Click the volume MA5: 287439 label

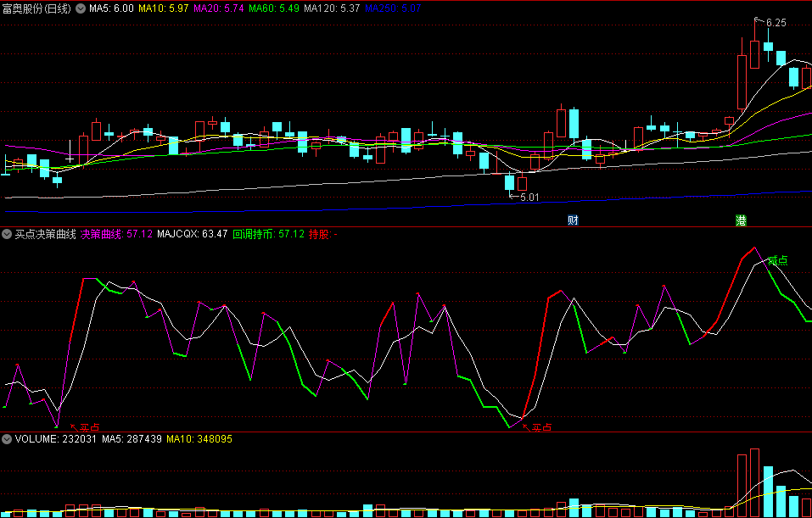[132, 439]
